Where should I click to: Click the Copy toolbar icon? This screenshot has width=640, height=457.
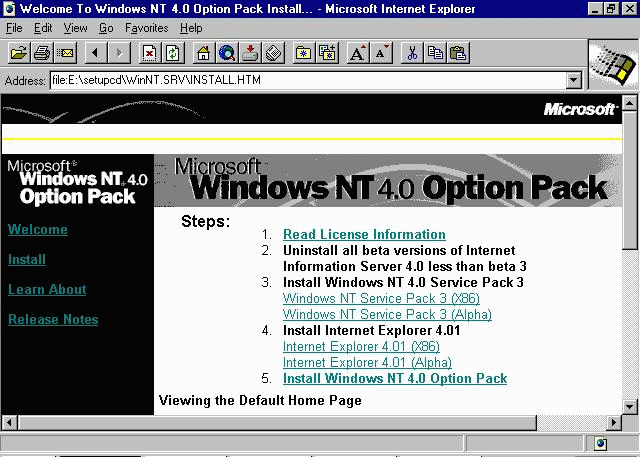point(435,53)
